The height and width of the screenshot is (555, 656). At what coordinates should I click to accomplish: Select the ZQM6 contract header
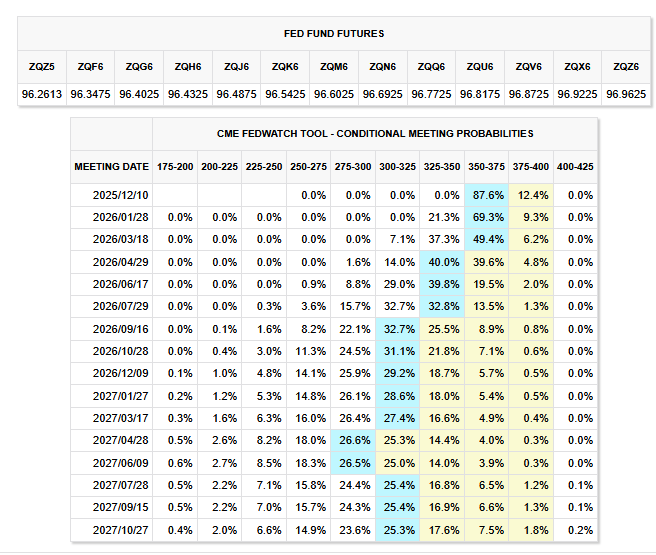(x=334, y=66)
